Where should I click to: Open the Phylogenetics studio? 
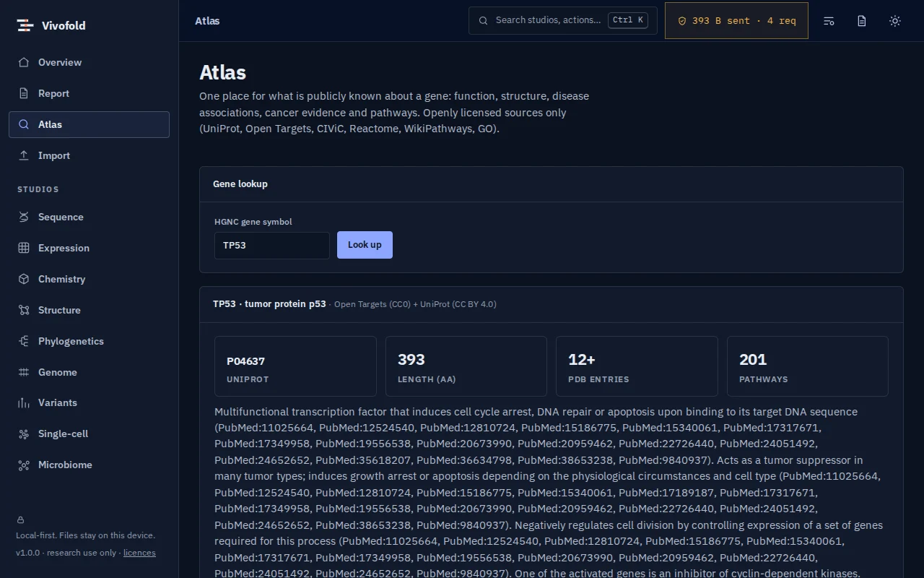(x=90, y=341)
